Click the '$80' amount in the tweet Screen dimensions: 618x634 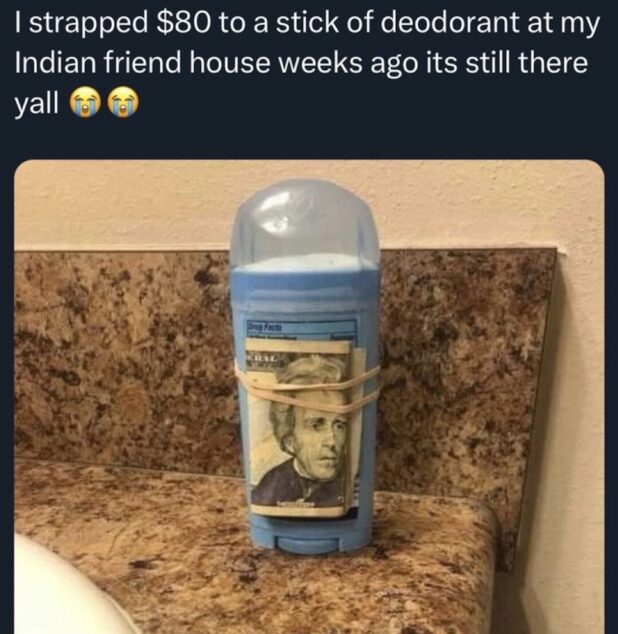[184, 23]
